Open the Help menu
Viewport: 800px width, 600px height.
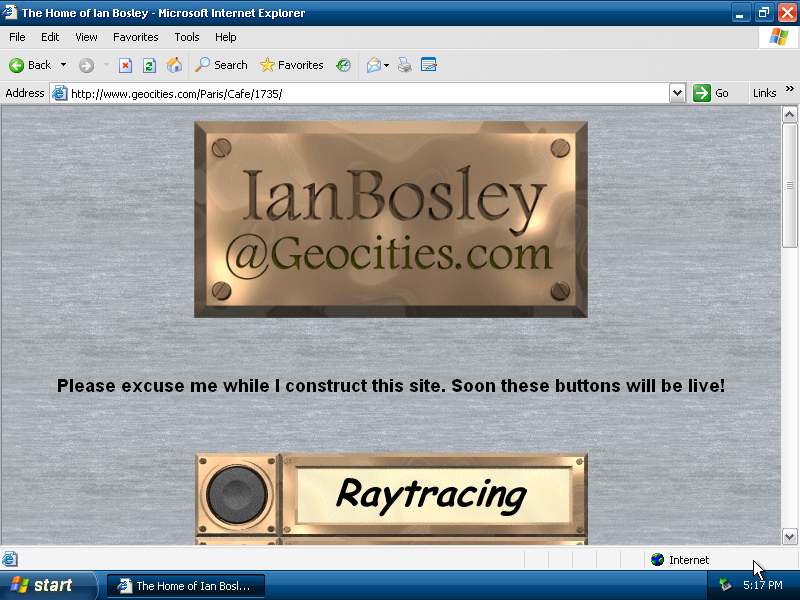click(226, 37)
